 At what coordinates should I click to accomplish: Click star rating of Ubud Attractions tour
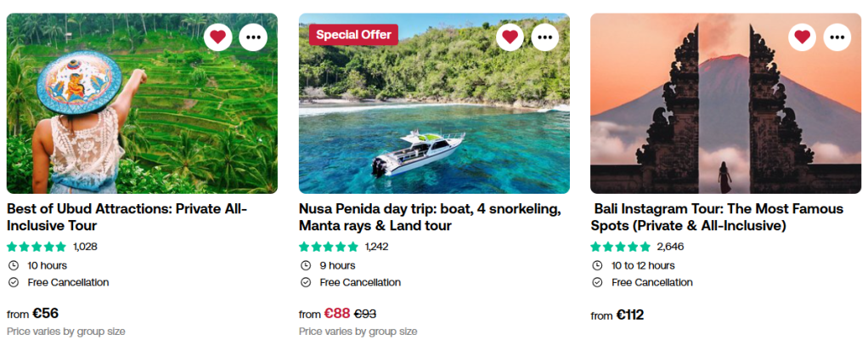click(x=37, y=246)
